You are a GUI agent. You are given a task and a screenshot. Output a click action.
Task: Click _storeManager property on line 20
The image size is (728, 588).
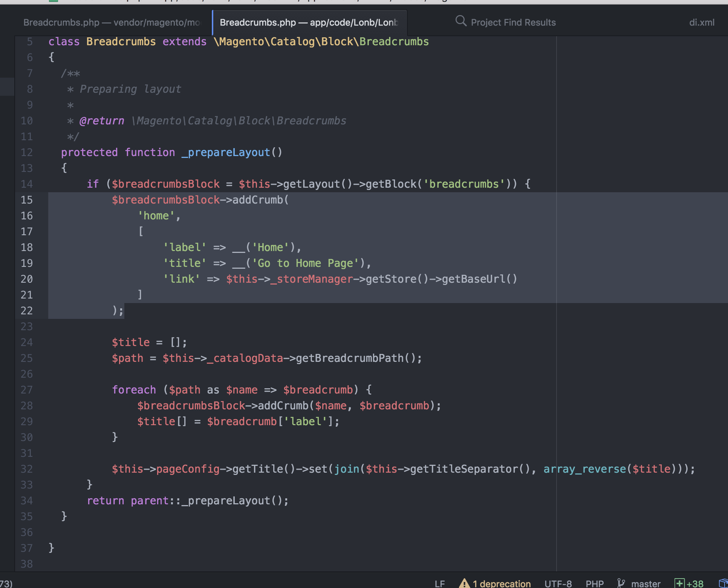tap(312, 279)
